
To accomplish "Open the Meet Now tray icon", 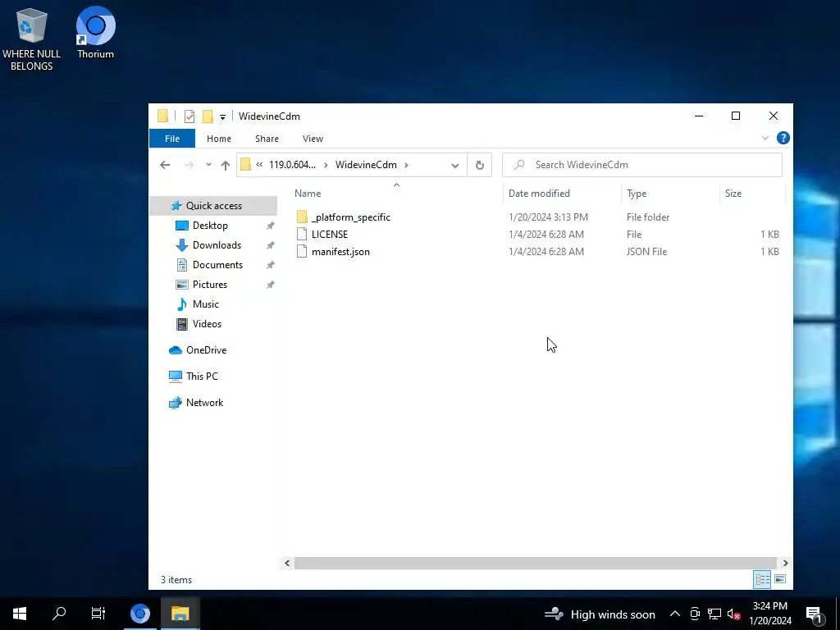I will pos(695,614).
